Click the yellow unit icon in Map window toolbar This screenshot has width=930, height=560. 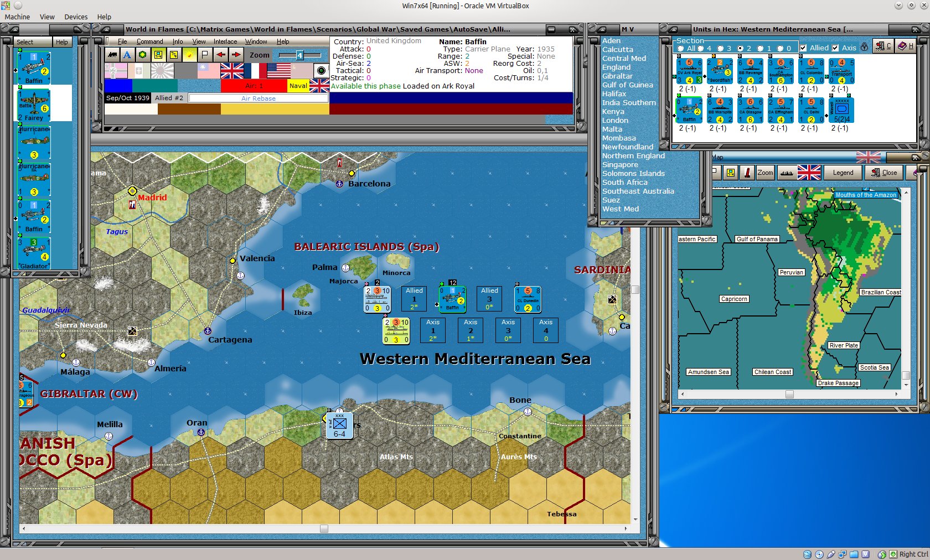coord(731,173)
